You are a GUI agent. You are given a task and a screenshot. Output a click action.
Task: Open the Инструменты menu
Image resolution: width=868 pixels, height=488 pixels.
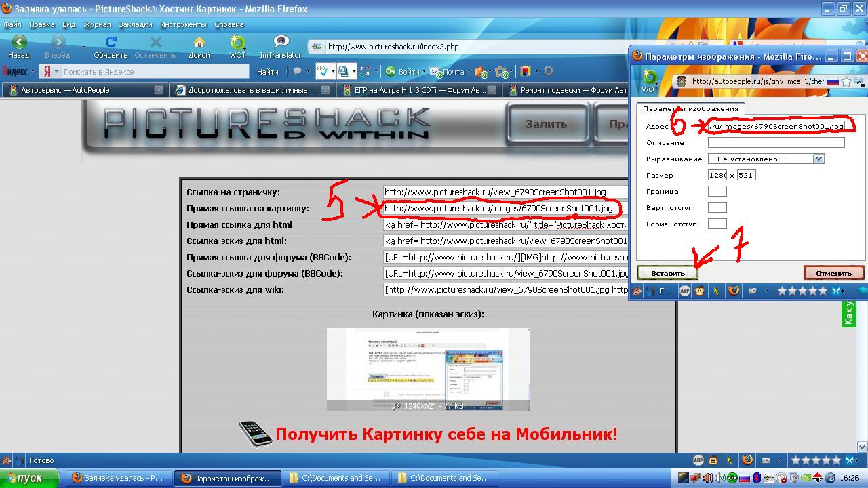tap(184, 25)
